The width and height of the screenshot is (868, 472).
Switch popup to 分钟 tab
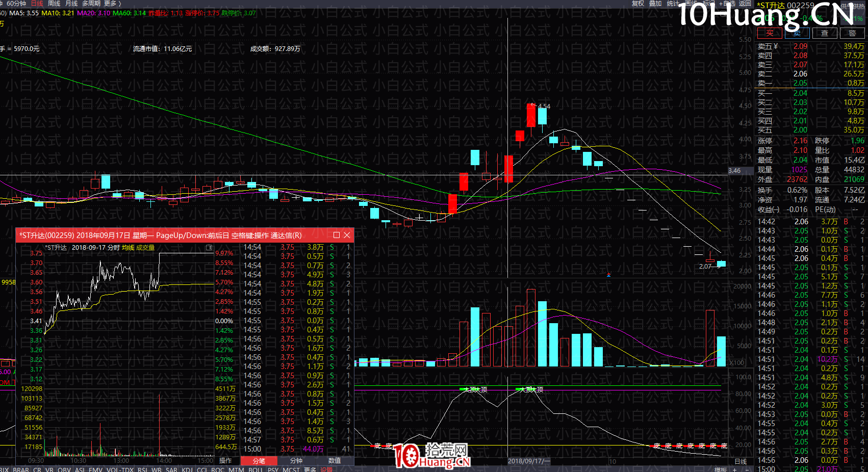tap(296, 461)
